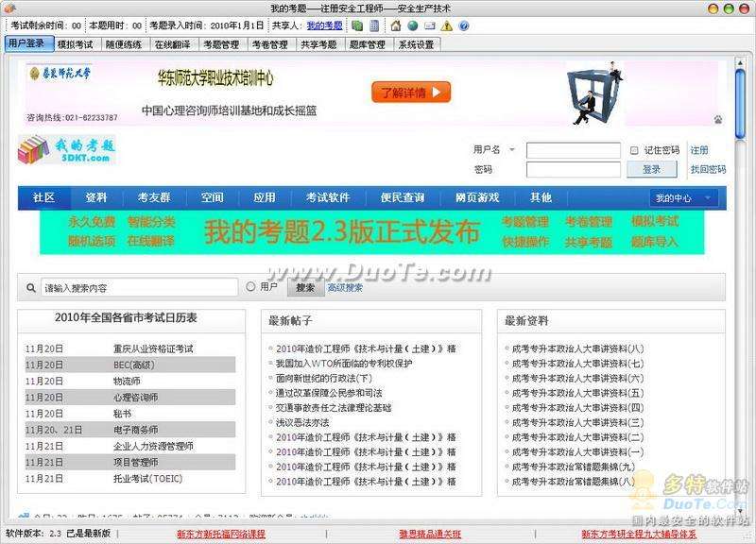This screenshot has width=756, height=544.
Task: Open the 模拟考试 tab
Action: tap(76, 44)
